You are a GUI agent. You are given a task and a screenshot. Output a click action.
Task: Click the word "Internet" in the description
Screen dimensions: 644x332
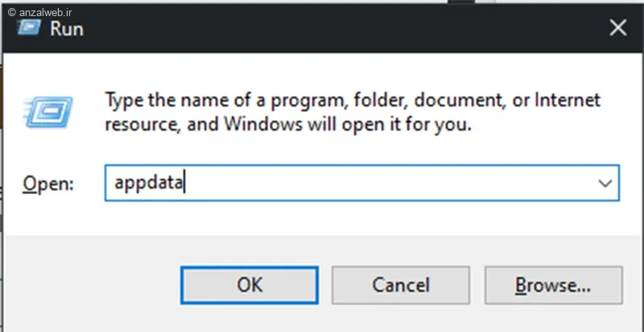(568, 101)
